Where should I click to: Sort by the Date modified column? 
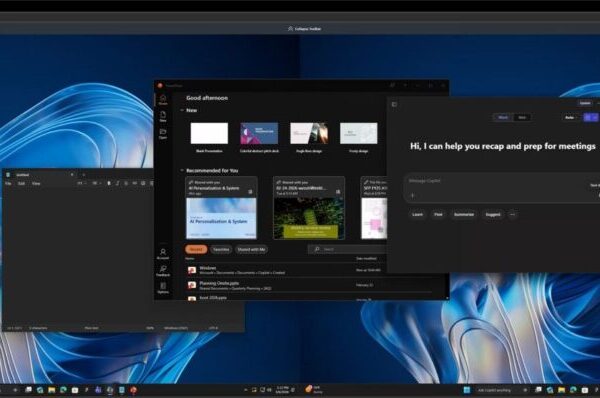366,259
